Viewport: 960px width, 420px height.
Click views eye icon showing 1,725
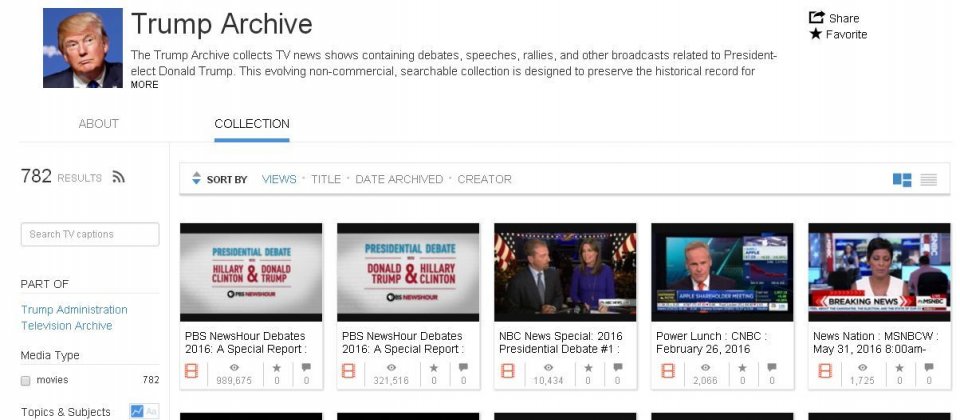[863, 367]
